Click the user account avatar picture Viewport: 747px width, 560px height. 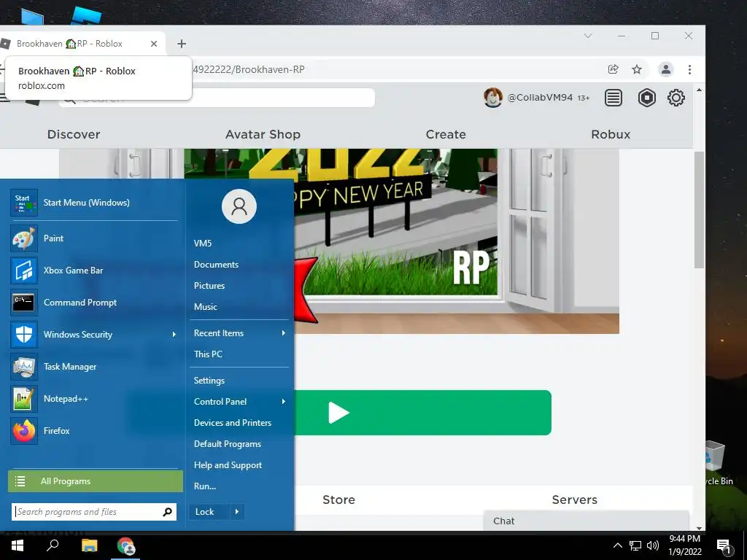tap(239, 206)
